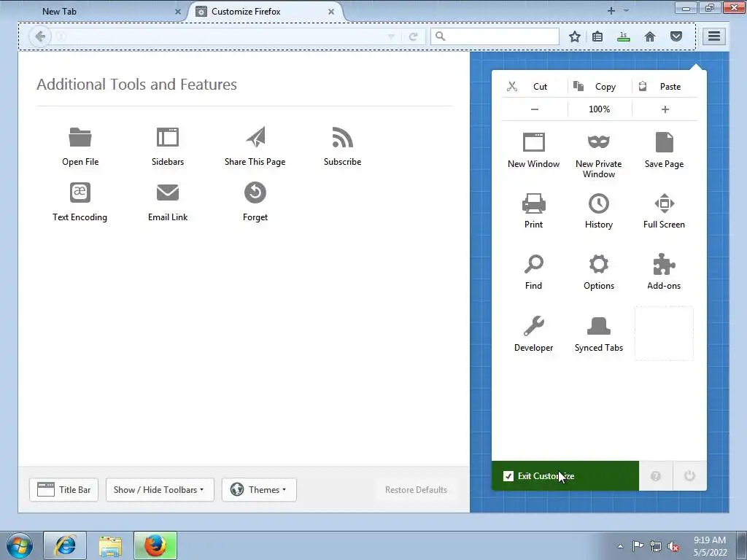Click the quit power icon
This screenshot has width=747, height=560.
690,475
